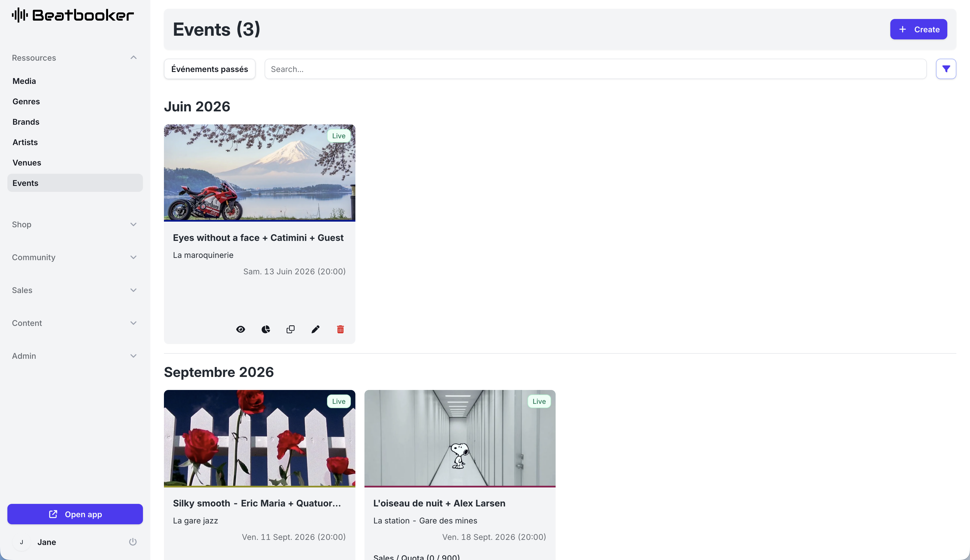Focus the Search input field
970x560 pixels.
click(x=595, y=69)
